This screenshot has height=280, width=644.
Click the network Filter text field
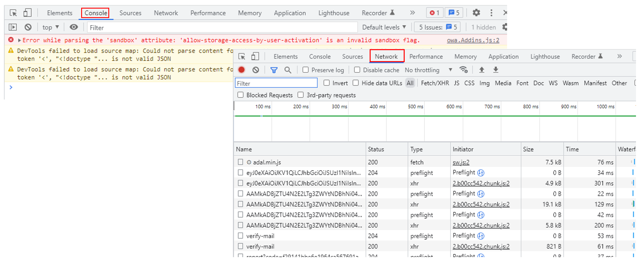(276, 83)
